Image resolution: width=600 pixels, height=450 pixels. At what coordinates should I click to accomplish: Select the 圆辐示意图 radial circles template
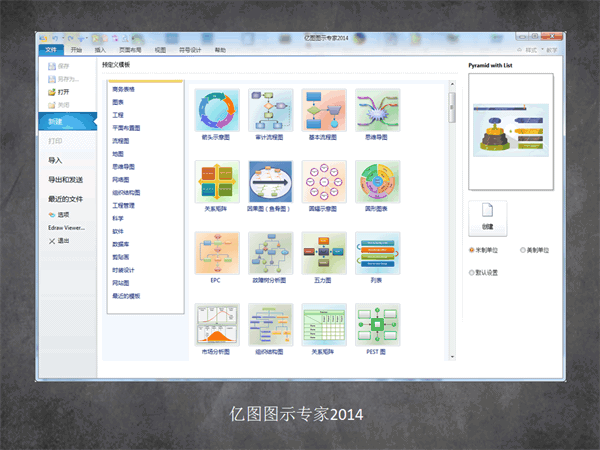(x=324, y=182)
